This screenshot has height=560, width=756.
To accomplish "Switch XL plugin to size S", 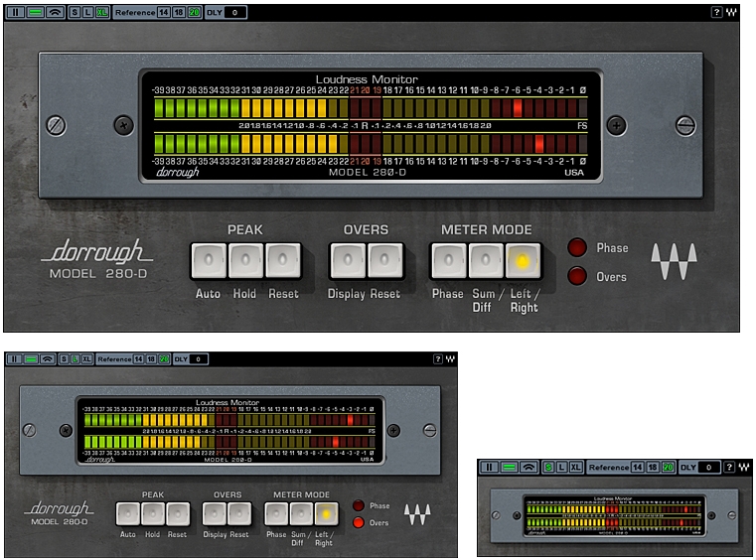I will tap(75, 12).
